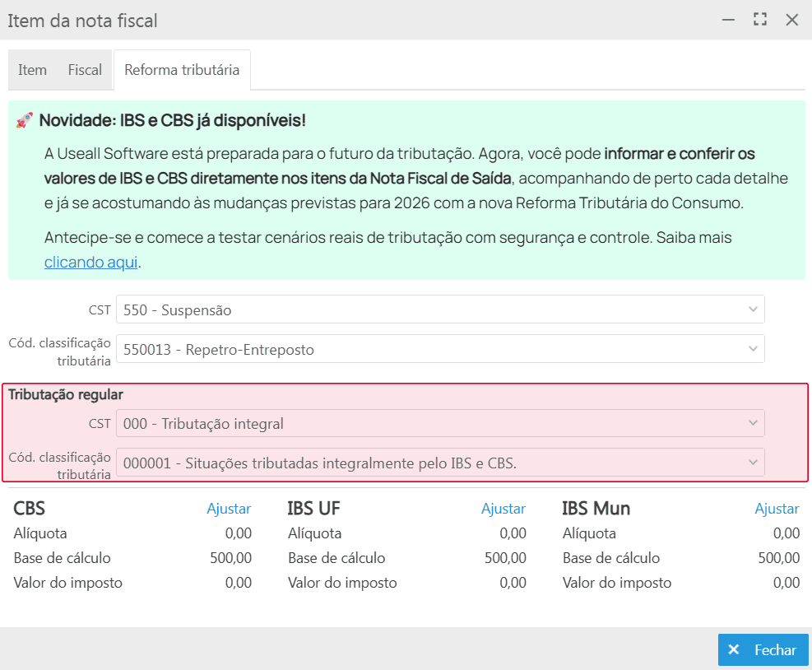Select the Reforma tributária tab
The height and width of the screenshot is (670, 812).
click(x=182, y=70)
